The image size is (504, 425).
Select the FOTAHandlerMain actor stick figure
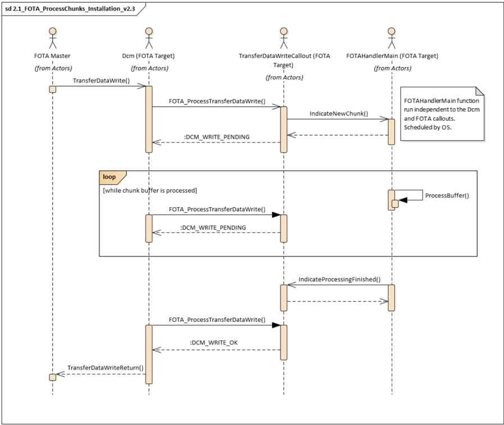pos(392,38)
